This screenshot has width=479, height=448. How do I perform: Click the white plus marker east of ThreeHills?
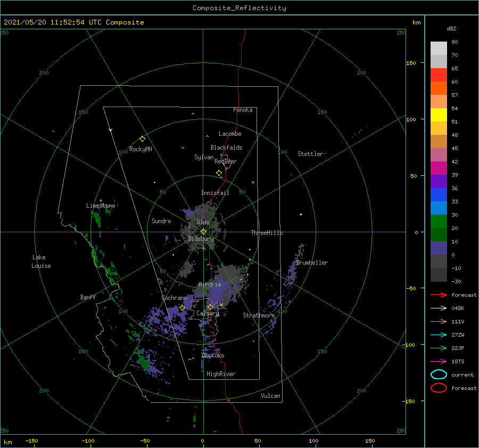click(301, 214)
